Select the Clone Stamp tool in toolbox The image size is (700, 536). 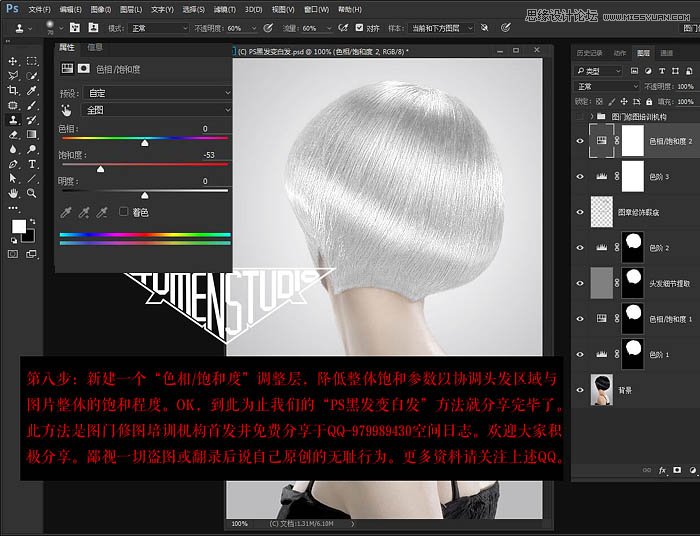click(13, 120)
